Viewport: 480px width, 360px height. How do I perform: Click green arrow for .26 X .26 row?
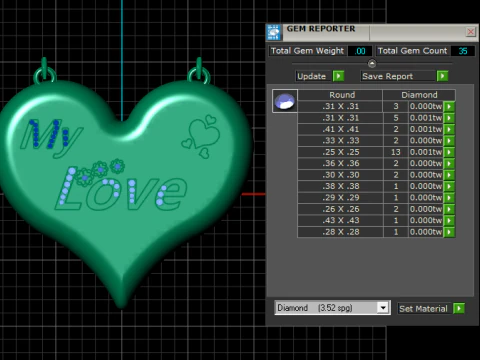[449, 209]
